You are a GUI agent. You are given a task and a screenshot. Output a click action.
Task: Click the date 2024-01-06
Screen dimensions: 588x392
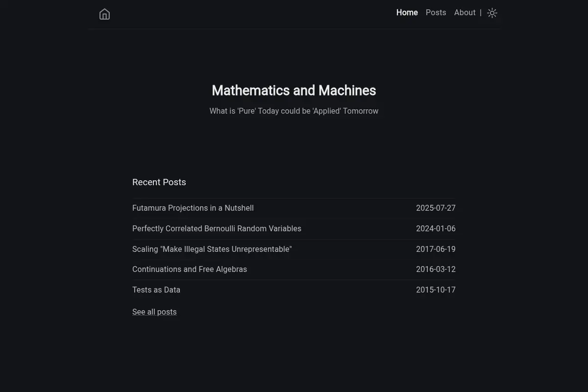coord(436,229)
